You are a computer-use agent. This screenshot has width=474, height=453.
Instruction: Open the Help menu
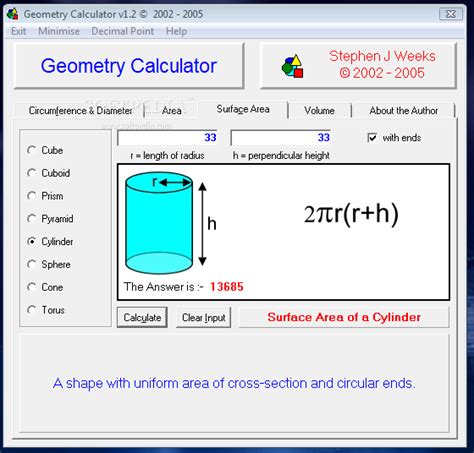point(176,31)
